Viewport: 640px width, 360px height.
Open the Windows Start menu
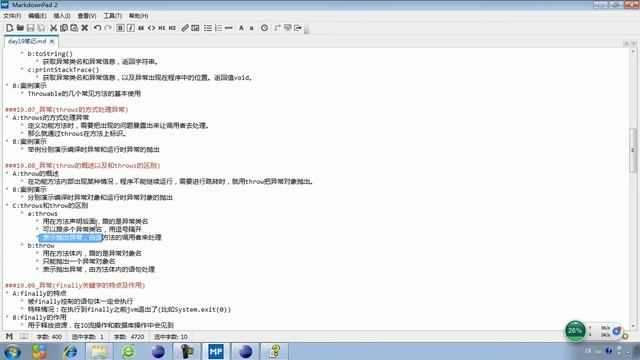pos(12,351)
